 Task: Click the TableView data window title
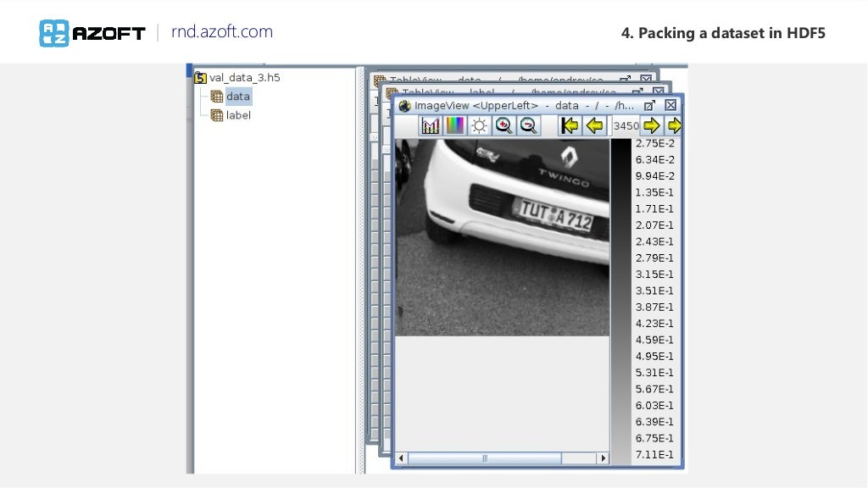495,80
